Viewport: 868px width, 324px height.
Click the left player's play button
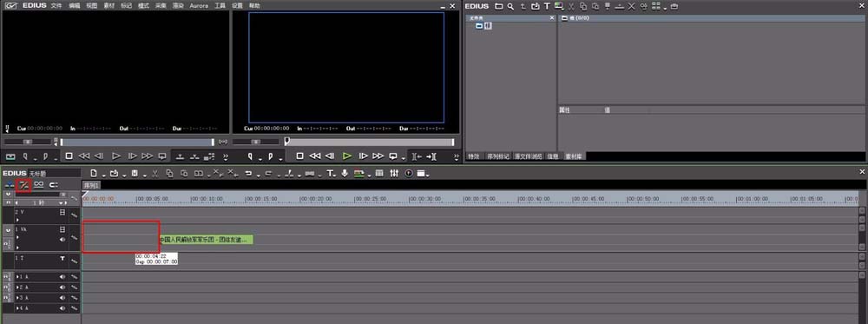pos(115,156)
